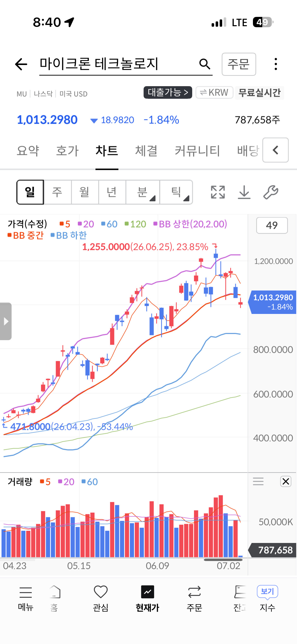Expand the left side panel arrow
297x644 pixels.
tap(6, 321)
